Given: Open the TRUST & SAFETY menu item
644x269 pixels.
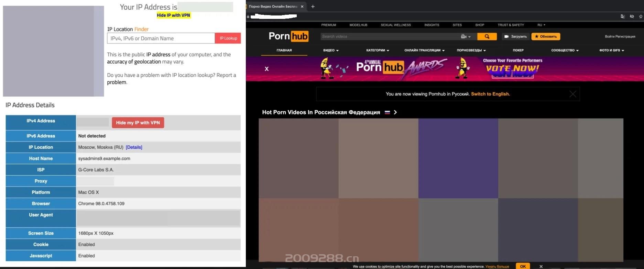Looking at the screenshot, I should [511, 25].
